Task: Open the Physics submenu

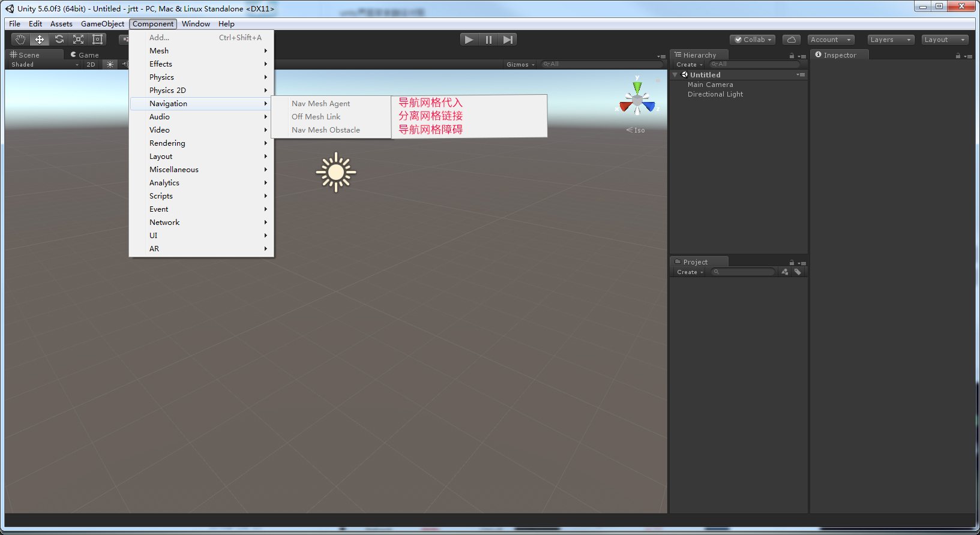Action: pos(162,77)
